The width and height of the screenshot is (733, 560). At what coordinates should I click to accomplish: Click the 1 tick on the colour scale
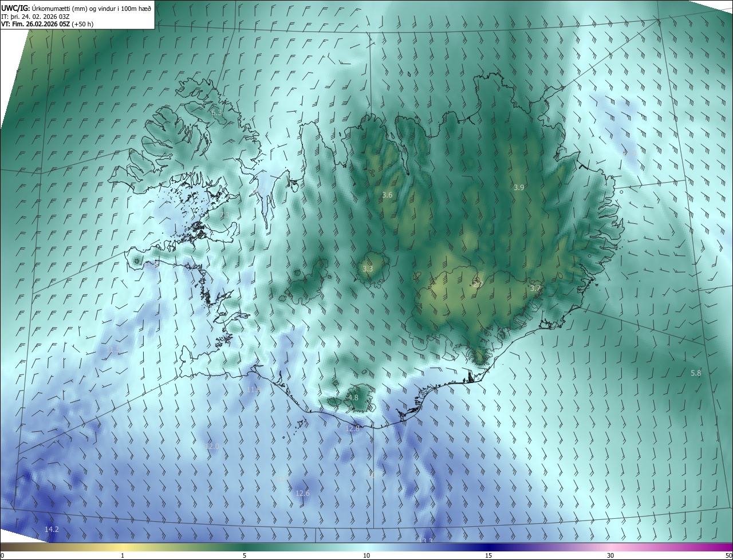tap(123, 555)
